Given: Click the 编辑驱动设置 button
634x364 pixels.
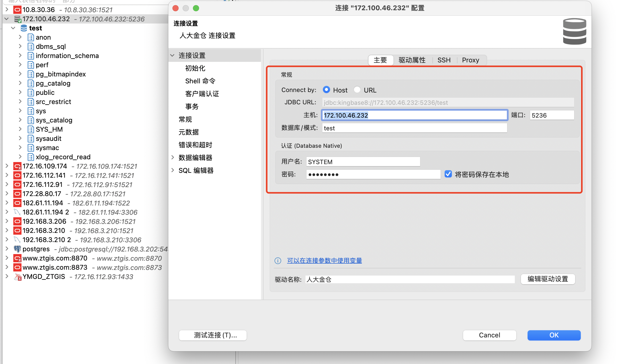Looking at the screenshot, I should coord(548,279).
